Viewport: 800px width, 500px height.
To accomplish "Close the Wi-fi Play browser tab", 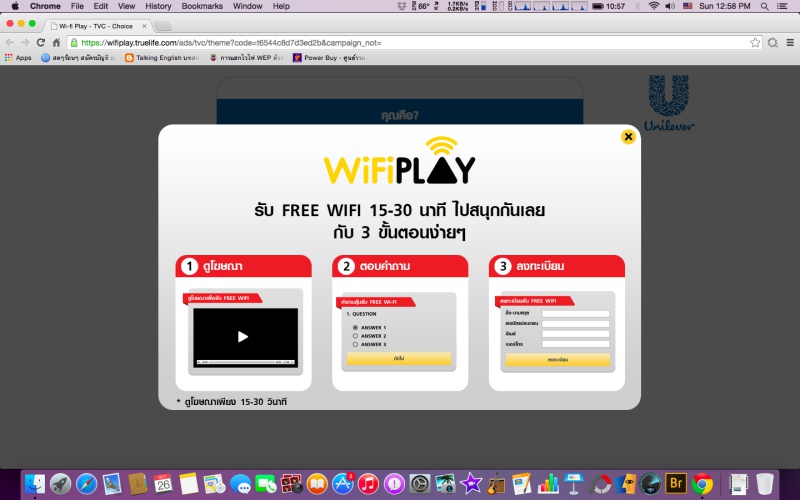I will click(x=144, y=26).
